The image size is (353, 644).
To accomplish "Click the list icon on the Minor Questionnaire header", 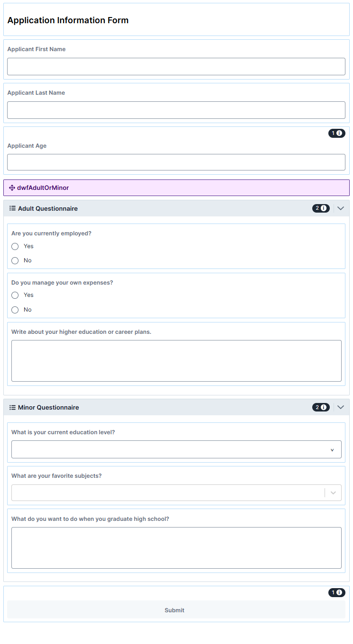I will click(12, 407).
